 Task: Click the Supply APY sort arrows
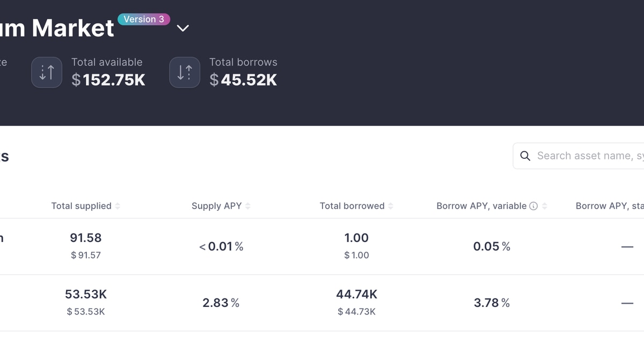(248, 206)
